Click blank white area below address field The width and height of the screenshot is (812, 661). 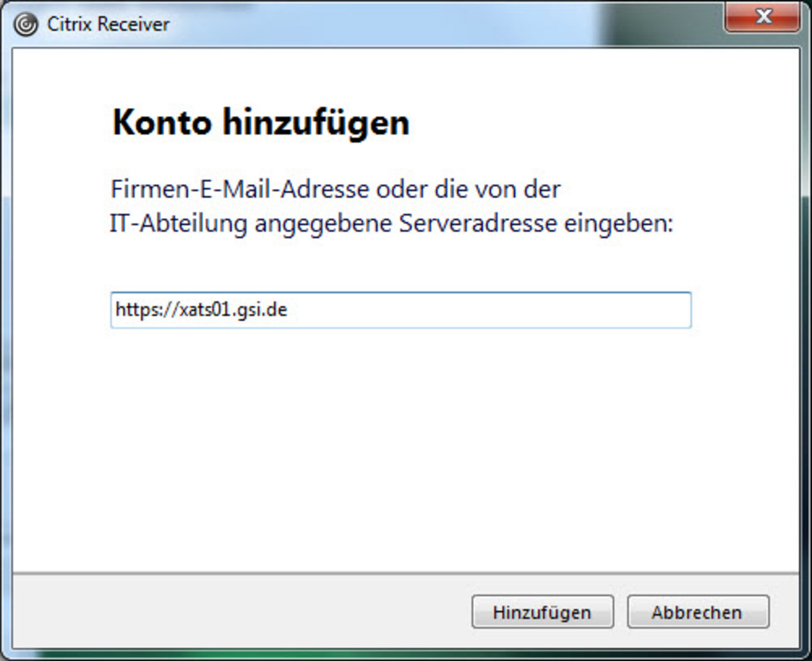point(400,441)
